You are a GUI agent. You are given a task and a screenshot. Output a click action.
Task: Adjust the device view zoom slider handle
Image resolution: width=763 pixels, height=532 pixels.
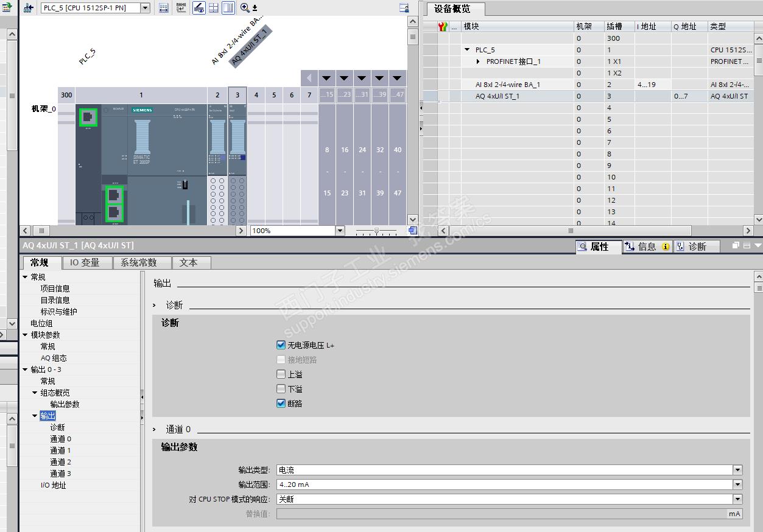[377, 231]
